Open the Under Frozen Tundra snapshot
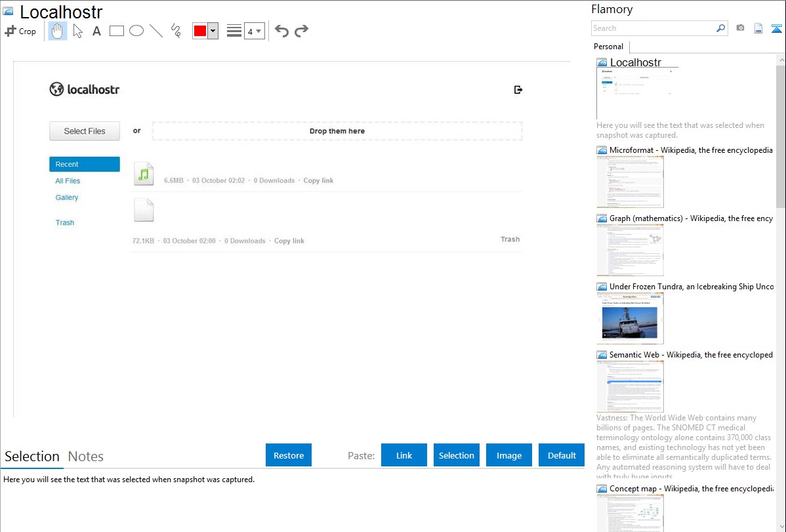 tap(630, 318)
